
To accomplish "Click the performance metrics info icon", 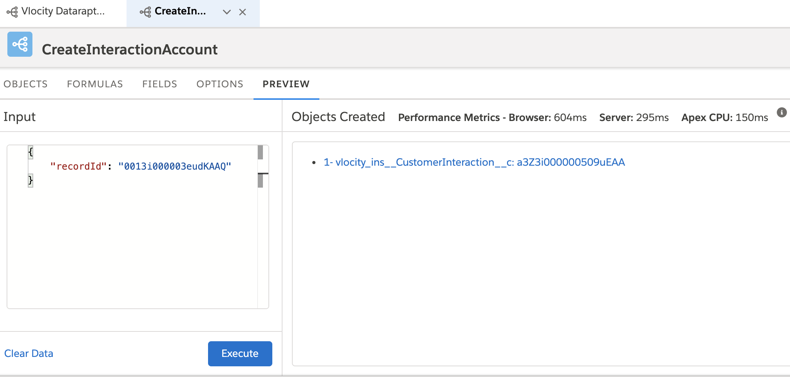I will coord(781,112).
